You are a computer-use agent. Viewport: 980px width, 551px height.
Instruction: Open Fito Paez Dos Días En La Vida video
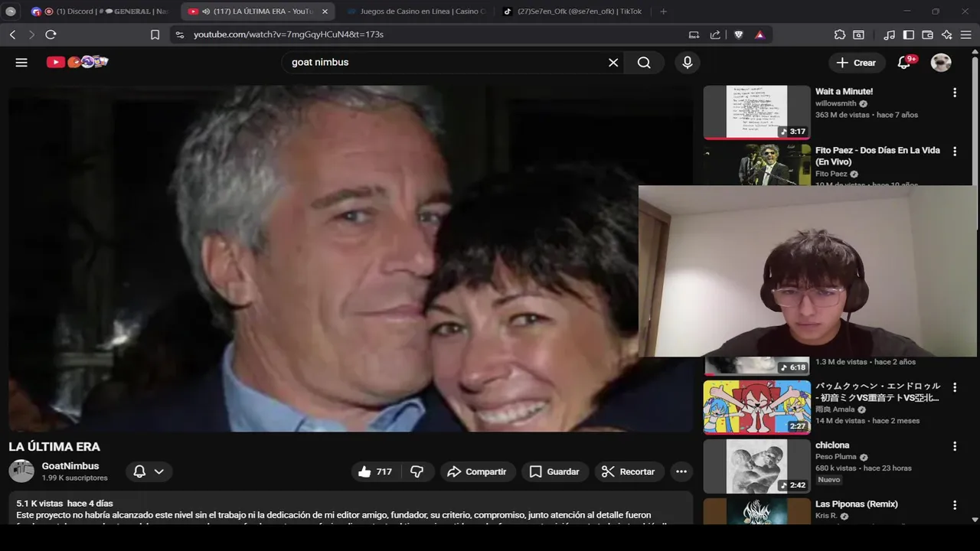click(877, 156)
